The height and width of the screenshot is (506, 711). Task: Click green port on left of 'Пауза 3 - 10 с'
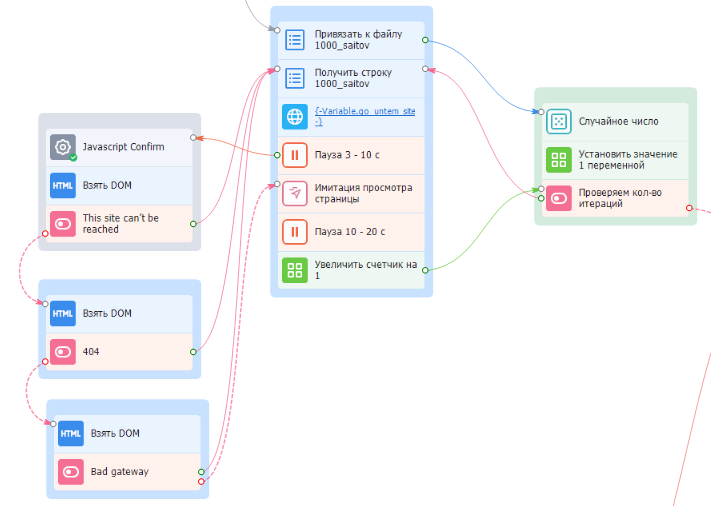coord(277,155)
